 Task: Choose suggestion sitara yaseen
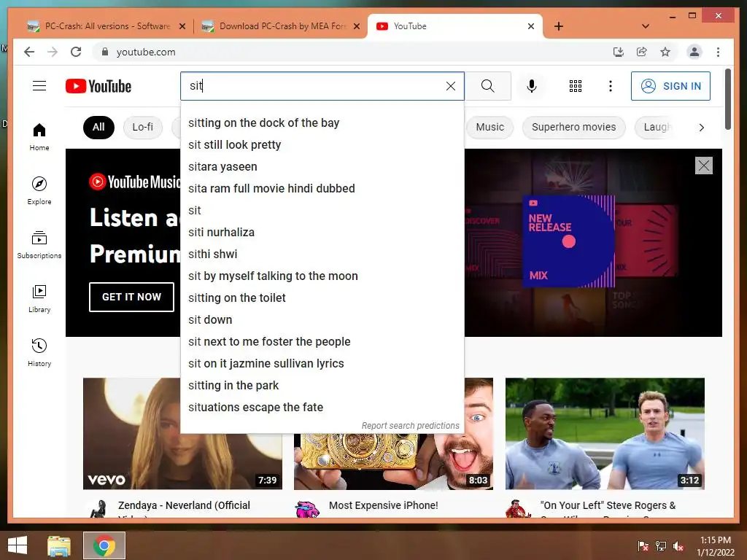(x=322, y=167)
